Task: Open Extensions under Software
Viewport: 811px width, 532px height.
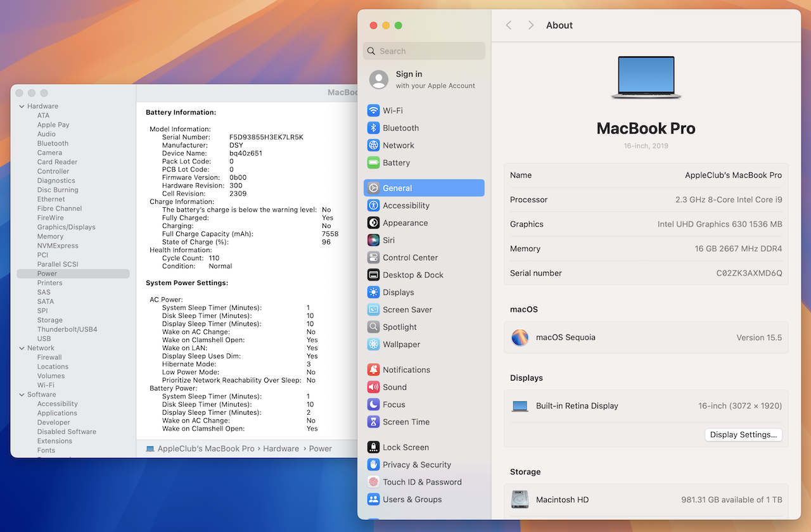Action: point(54,441)
